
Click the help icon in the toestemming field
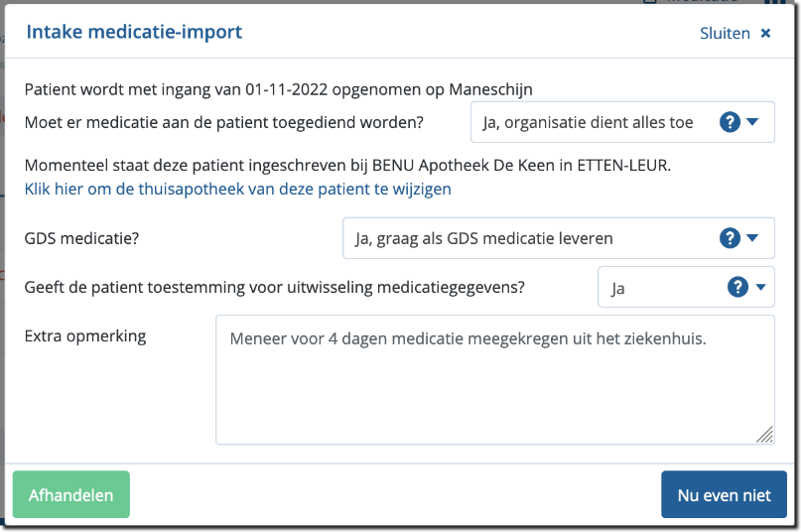click(x=737, y=288)
